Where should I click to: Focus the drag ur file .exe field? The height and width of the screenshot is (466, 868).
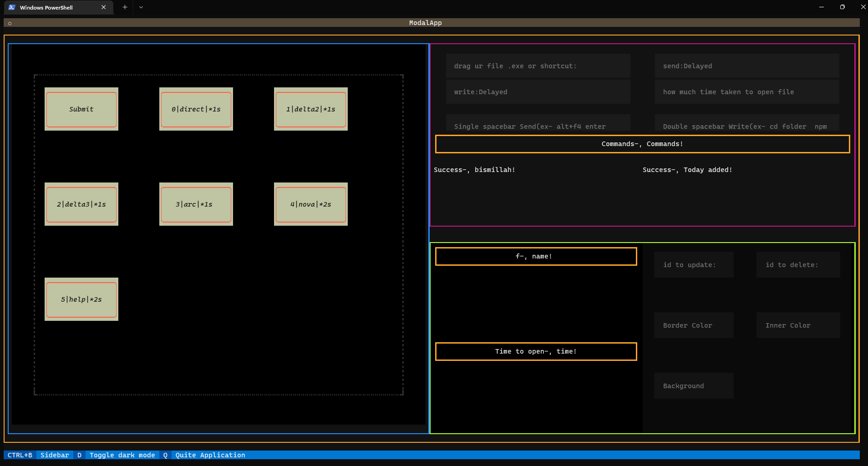pyautogui.click(x=537, y=66)
